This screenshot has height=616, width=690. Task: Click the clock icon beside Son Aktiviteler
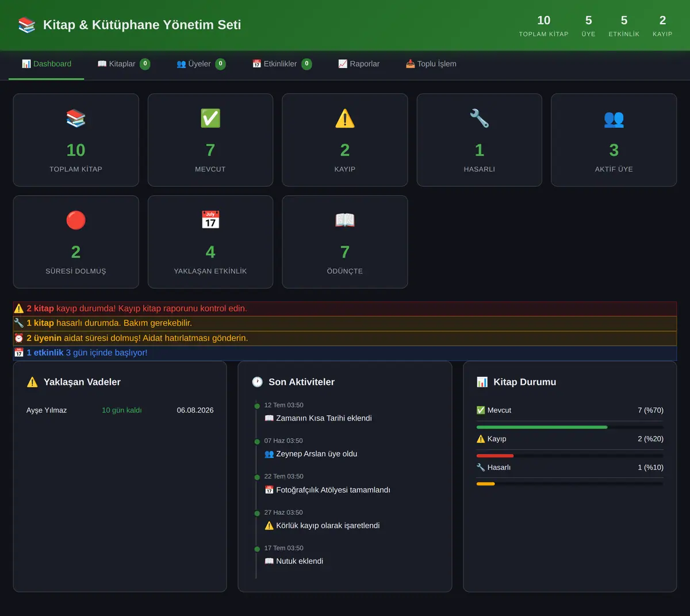tap(257, 382)
